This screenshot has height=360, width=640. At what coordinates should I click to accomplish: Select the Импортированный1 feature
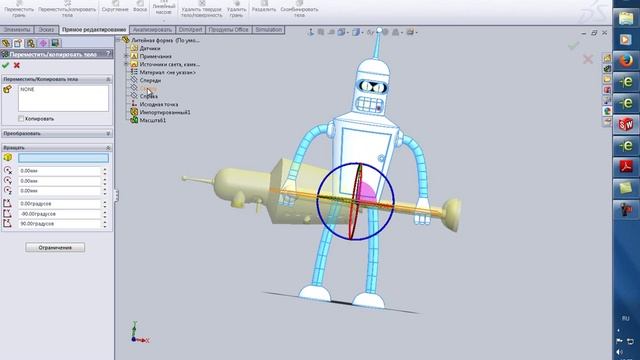[x=165, y=112]
